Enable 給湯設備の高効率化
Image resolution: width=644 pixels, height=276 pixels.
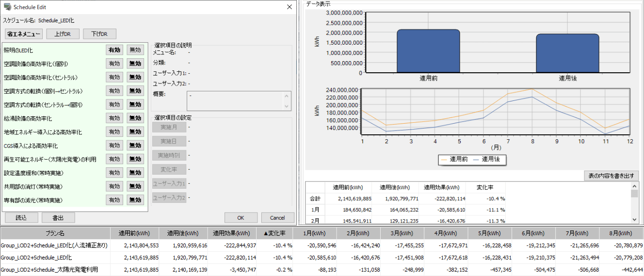pos(114,118)
